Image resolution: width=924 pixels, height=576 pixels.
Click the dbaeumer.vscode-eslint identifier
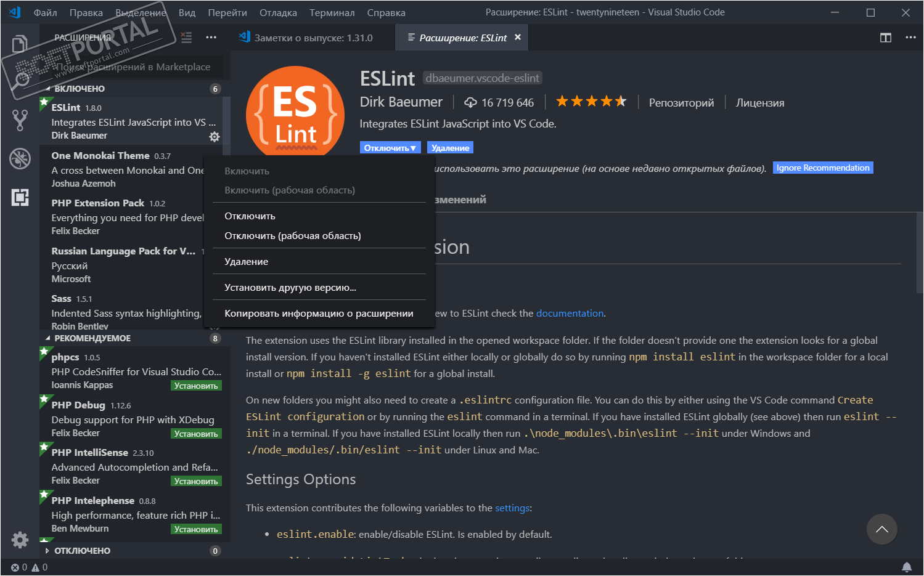[483, 78]
